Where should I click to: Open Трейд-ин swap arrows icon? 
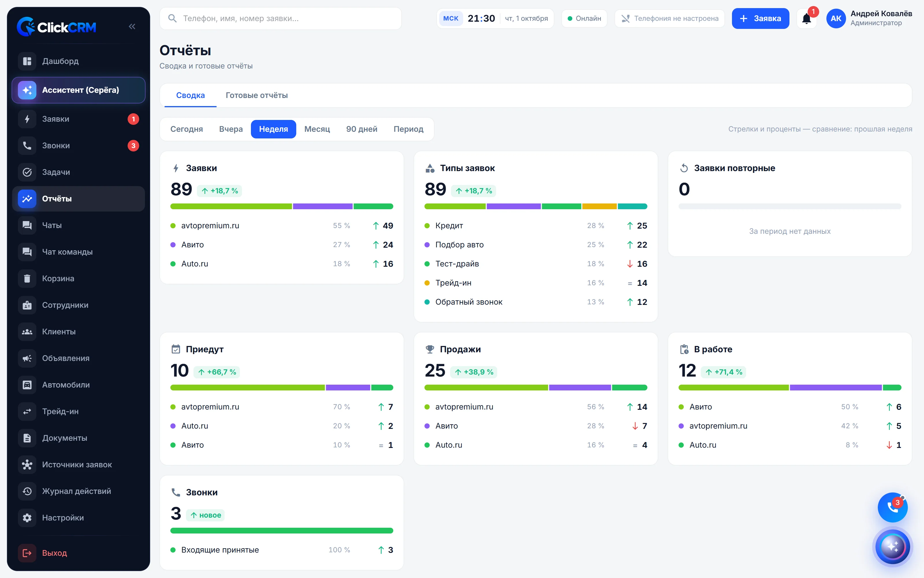27,411
